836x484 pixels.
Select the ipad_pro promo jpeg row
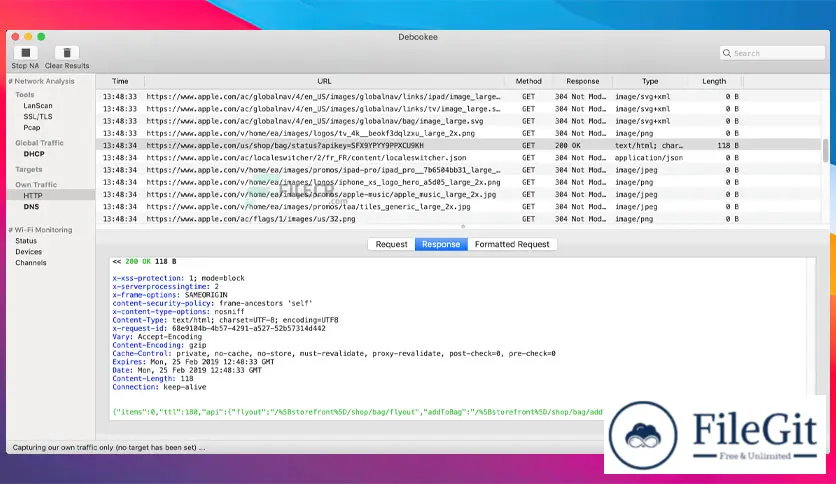tap(459, 170)
